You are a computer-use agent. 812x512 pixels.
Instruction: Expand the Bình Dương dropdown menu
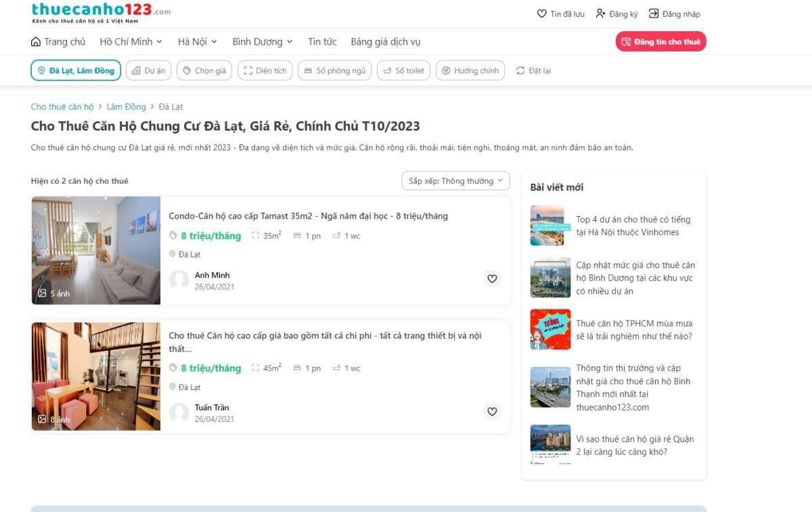[x=263, y=42]
